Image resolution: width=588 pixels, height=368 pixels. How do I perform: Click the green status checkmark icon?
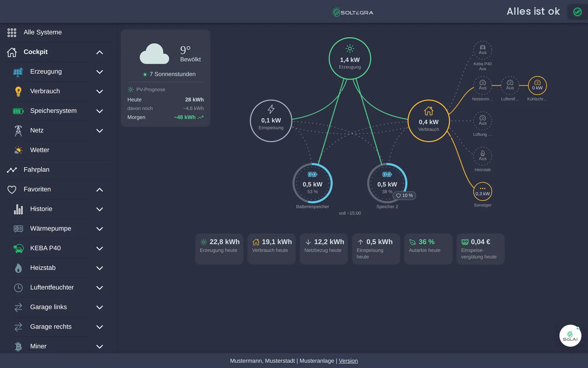coord(577,12)
